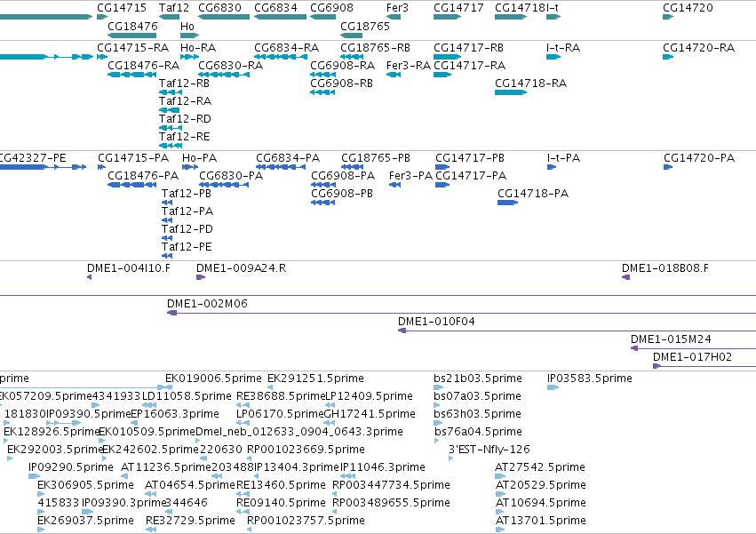Open transcript Taf12-RB
The width and height of the screenshot is (756, 534).
point(184,83)
